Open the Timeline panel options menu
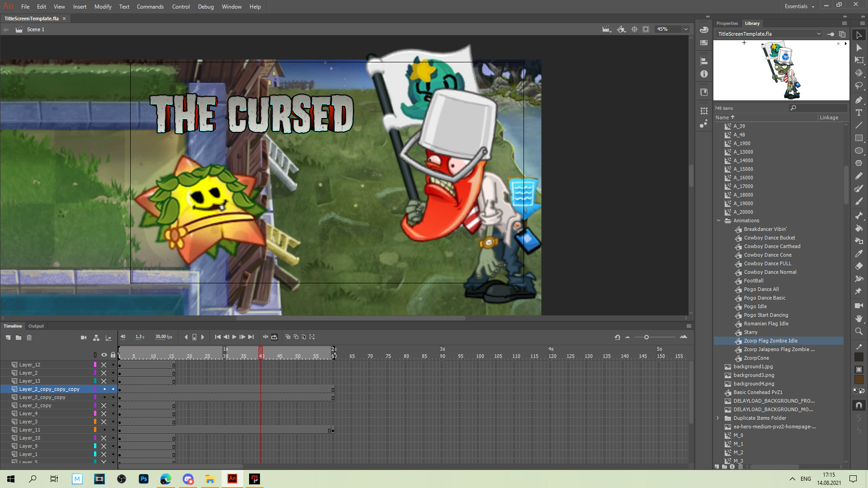The image size is (868, 488). [x=689, y=326]
